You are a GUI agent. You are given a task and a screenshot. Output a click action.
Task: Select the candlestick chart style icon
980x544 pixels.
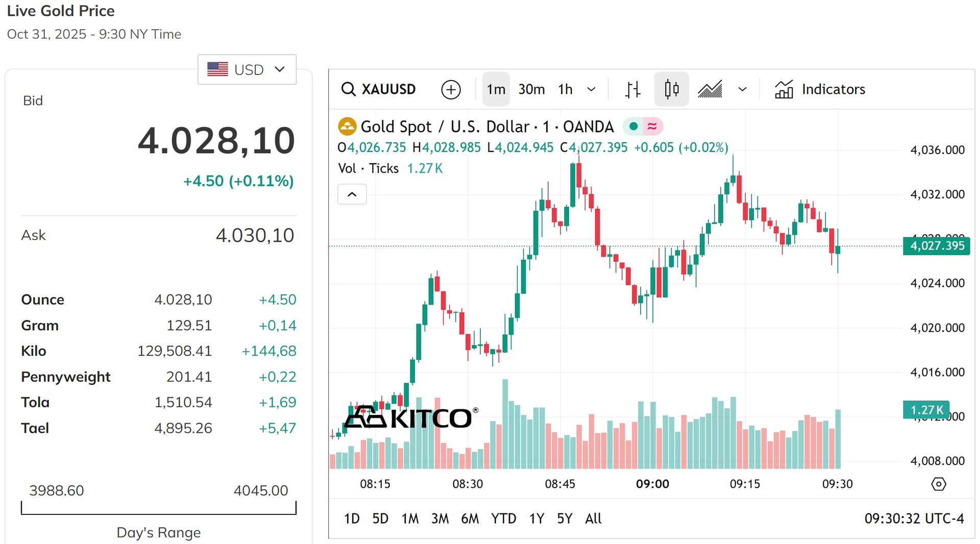tap(671, 89)
